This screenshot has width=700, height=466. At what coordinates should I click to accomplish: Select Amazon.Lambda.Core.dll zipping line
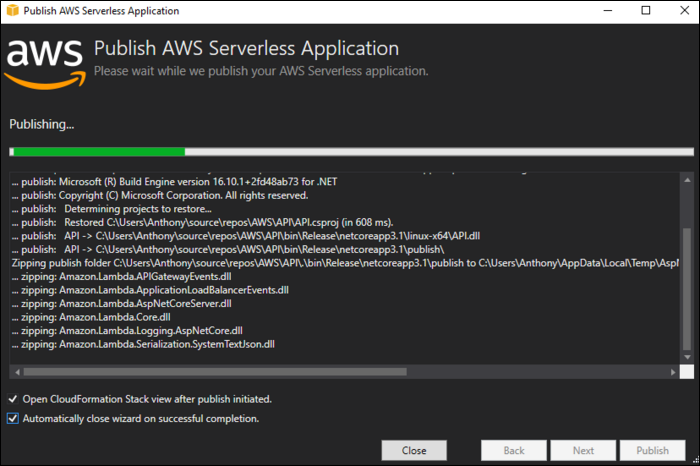click(x=91, y=317)
